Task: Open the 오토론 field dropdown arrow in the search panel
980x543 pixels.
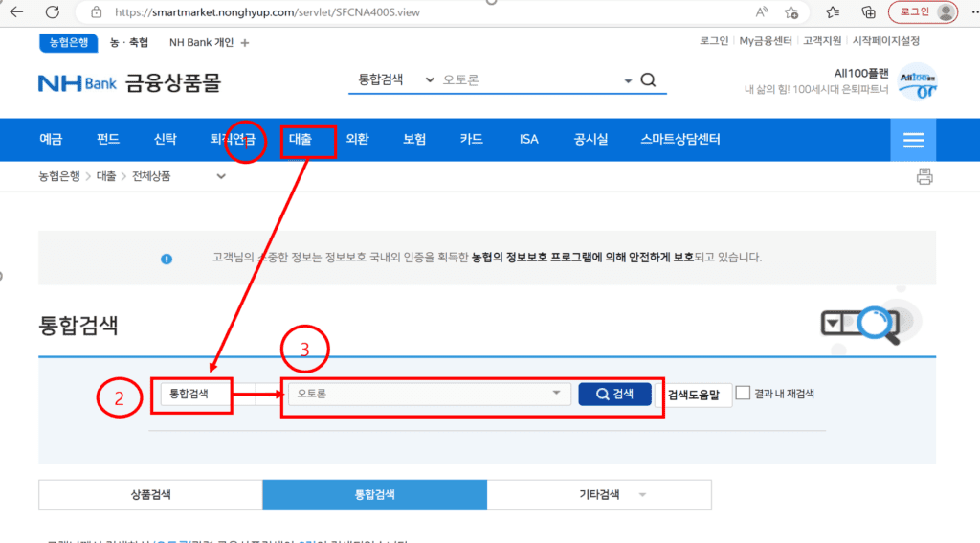Action: tap(556, 393)
